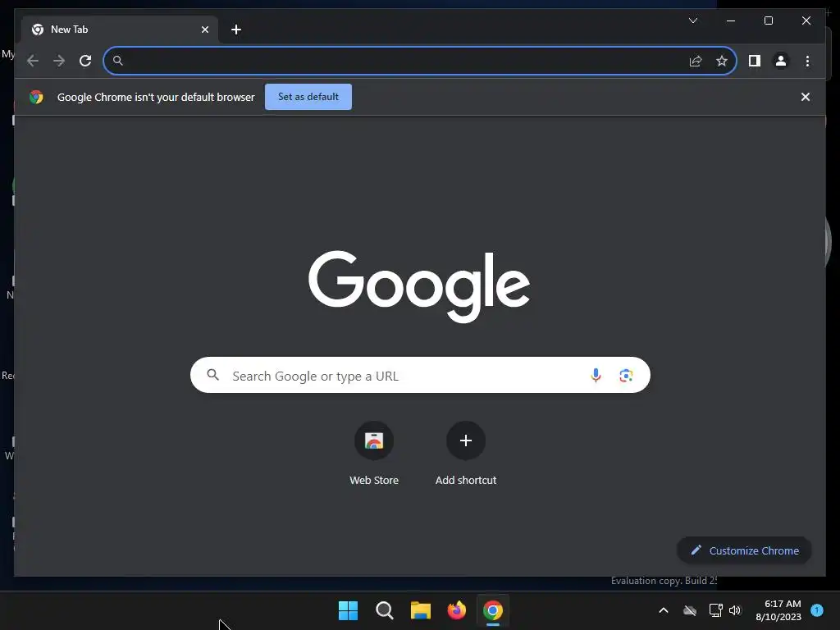Open Customize Chrome
840x630 pixels.
744,550
